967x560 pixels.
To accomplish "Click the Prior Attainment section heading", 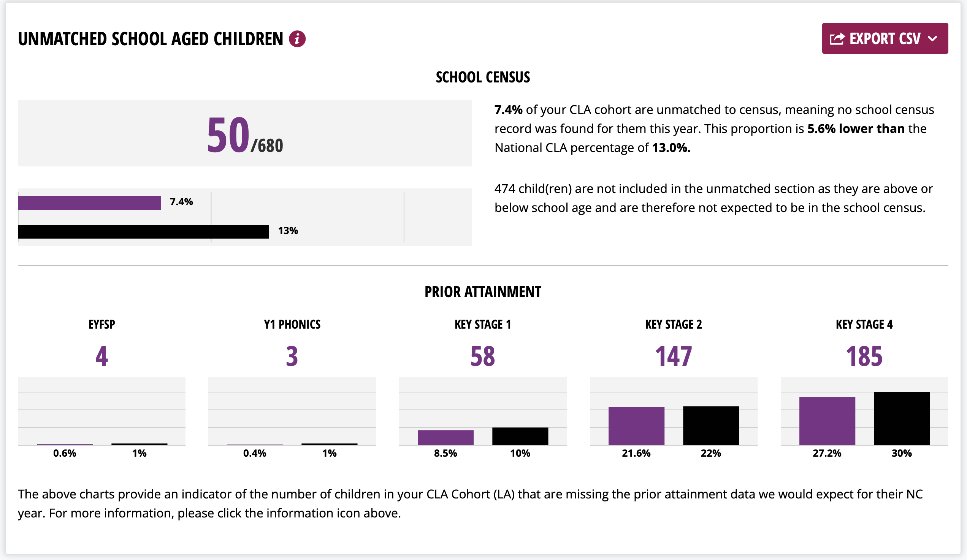I will pos(483,292).
